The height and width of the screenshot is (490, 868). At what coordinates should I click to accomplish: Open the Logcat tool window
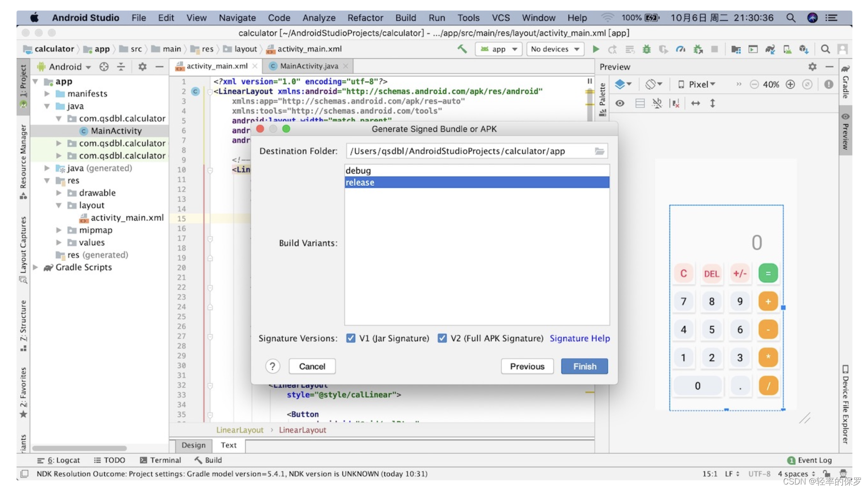click(x=59, y=460)
